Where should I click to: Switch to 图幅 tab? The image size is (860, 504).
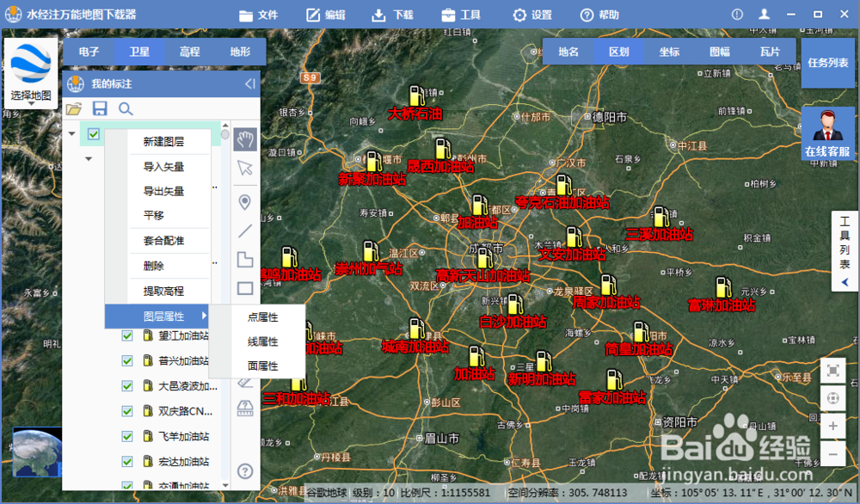720,52
